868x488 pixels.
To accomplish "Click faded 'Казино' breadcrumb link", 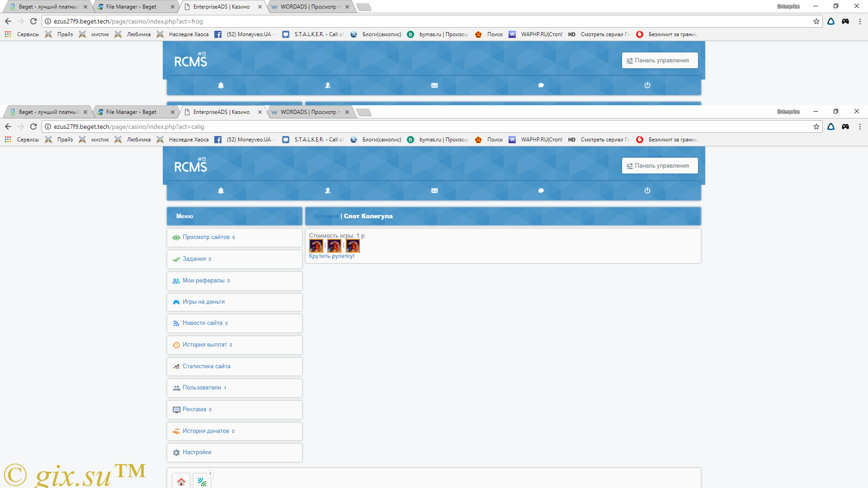I will point(326,216).
